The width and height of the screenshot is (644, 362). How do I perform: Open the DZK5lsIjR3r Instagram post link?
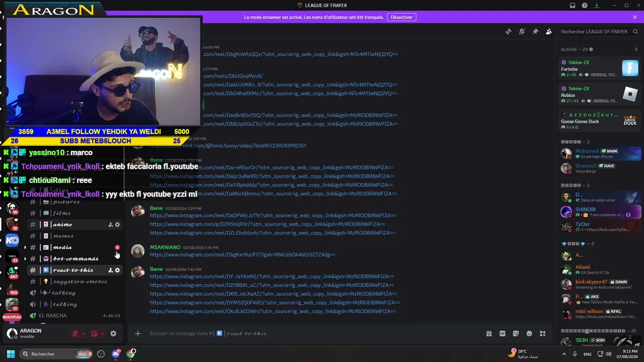click(268, 224)
